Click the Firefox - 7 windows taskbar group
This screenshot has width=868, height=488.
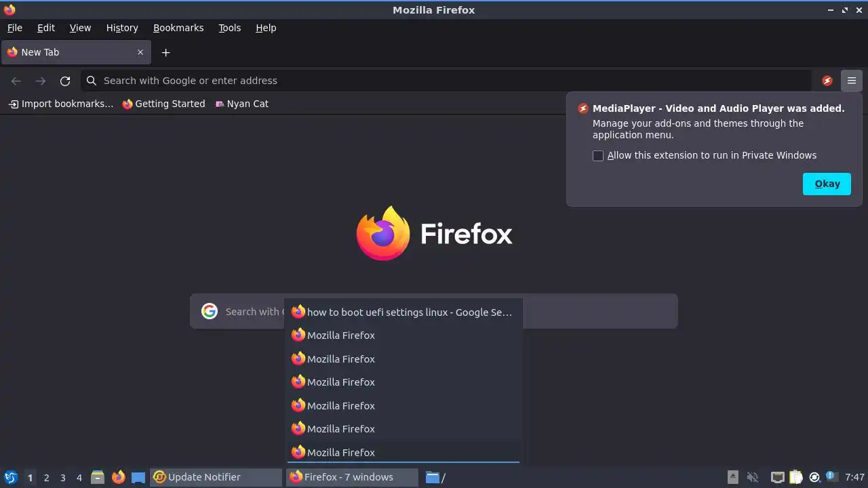pos(353,477)
